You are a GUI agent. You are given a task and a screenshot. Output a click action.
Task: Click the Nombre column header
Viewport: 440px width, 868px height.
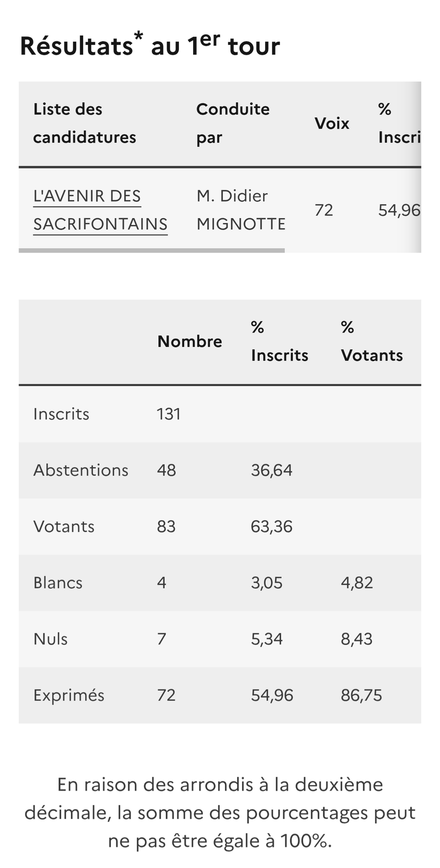[190, 341]
